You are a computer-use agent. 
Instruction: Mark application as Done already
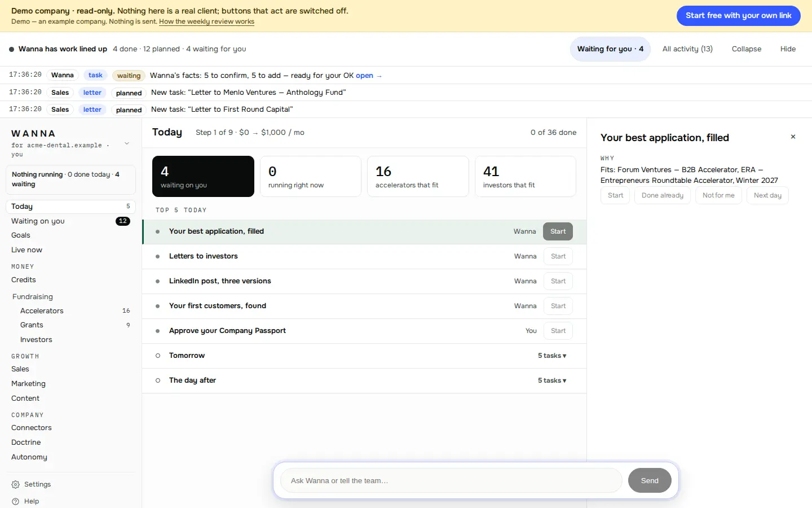pos(663,195)
